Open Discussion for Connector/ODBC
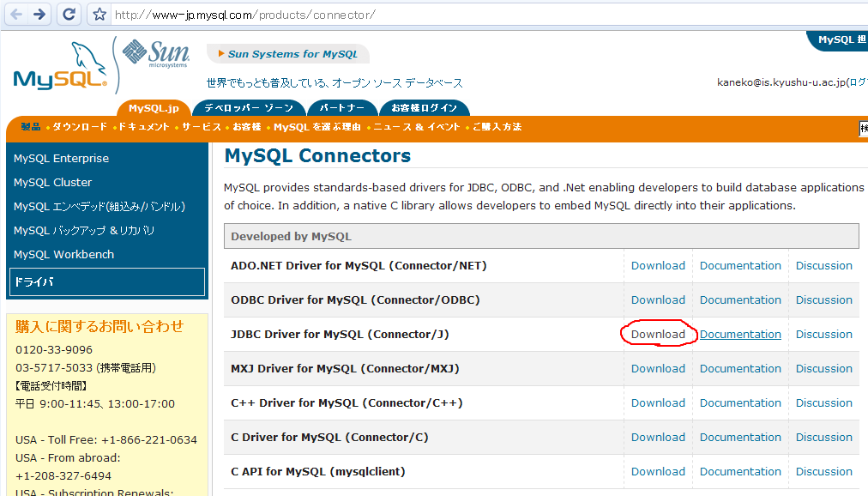 pyautogui.click(x=824, y=300)
